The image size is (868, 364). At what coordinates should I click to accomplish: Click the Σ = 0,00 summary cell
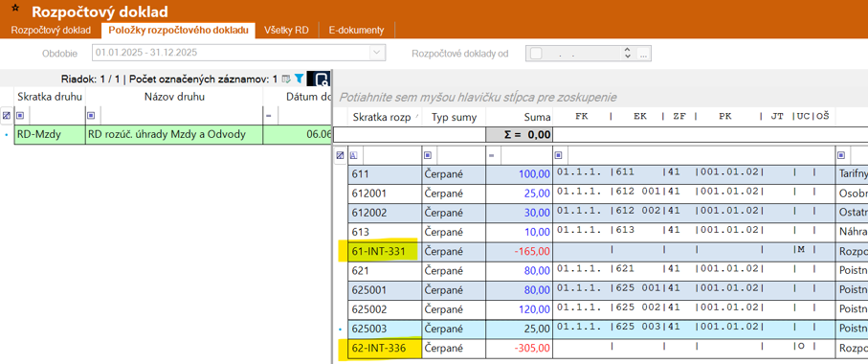coord(519,135)
